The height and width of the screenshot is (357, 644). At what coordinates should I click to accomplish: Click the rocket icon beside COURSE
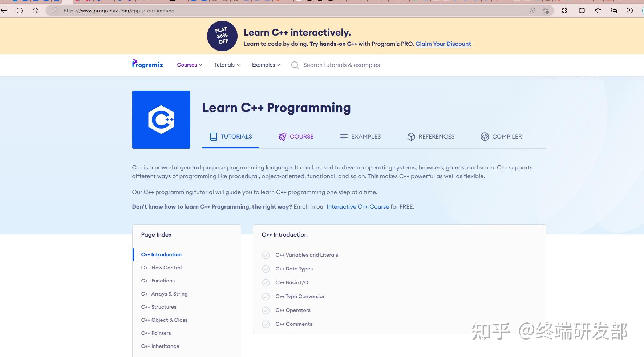[282, 137]
